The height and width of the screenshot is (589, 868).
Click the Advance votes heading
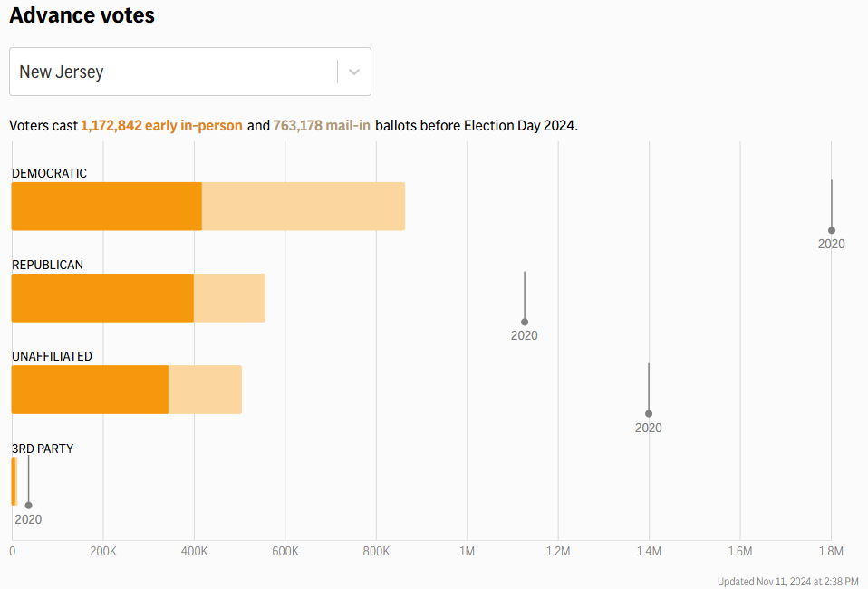point(82,15)
